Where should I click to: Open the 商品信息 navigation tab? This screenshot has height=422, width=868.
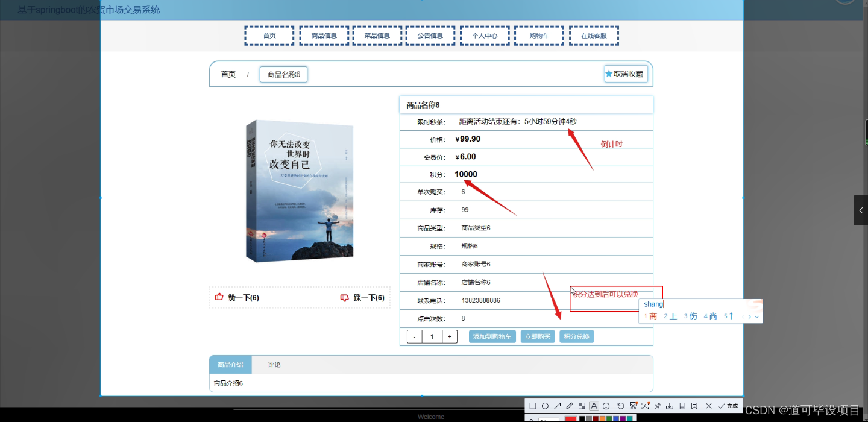pyautogui.click(x=324, y=35)
